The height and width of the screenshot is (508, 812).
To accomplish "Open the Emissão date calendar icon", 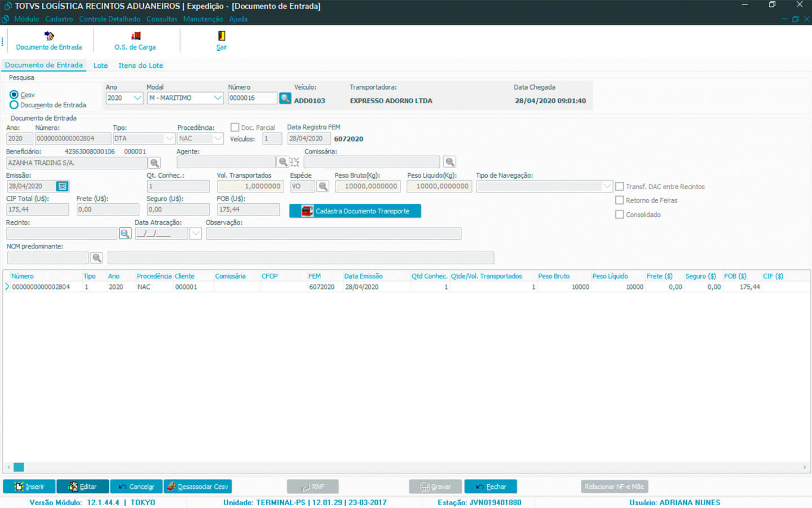I will coord(62,186).
